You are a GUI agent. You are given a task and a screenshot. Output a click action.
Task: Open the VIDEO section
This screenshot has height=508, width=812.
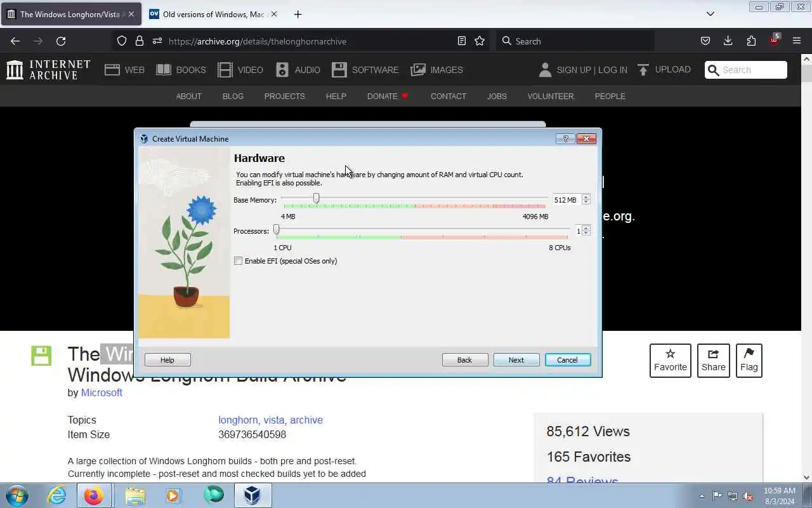[240, 70]
